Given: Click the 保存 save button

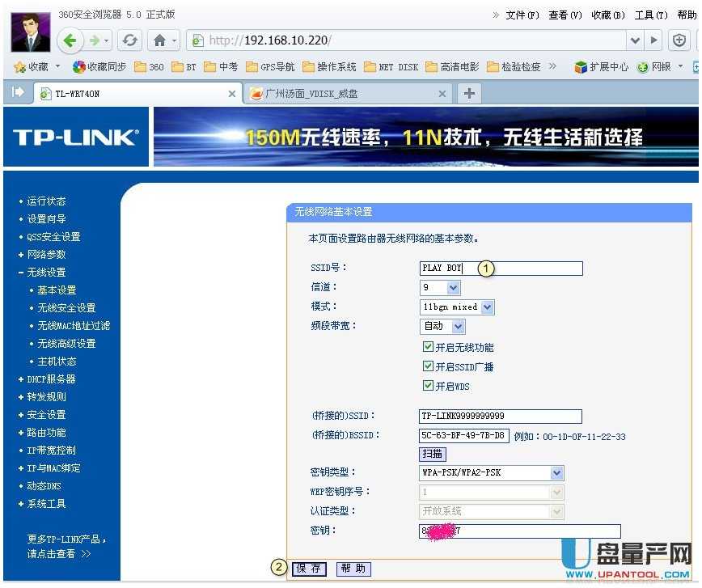Looking at the screenshot, I should click(x=309, y=569).
